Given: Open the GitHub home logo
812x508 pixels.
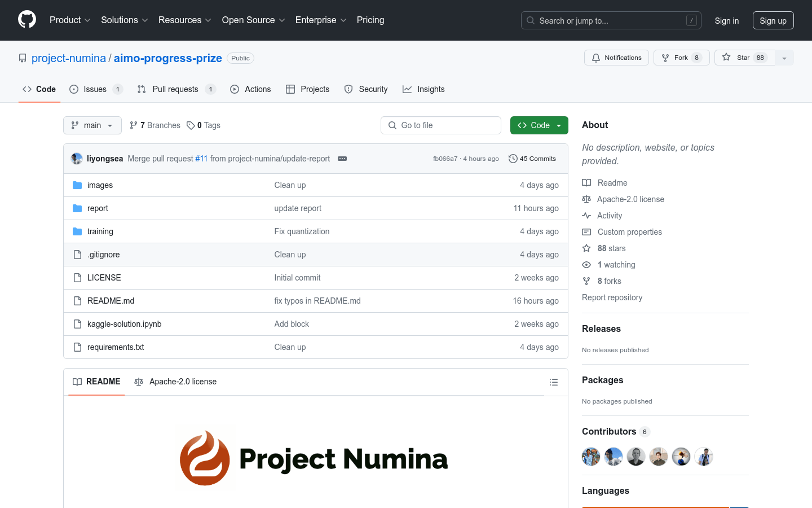Looking at the screenshot, I should [x=27, y=20].
